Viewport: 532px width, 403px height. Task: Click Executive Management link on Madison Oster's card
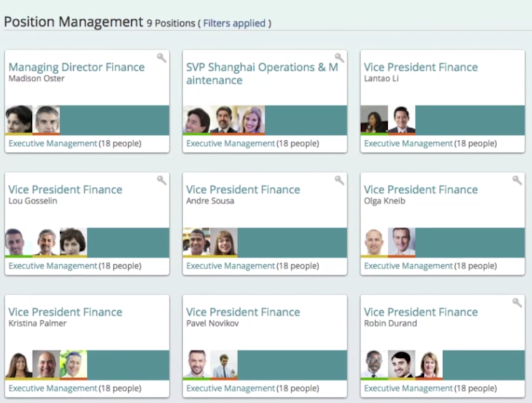(x=53, y=144)
